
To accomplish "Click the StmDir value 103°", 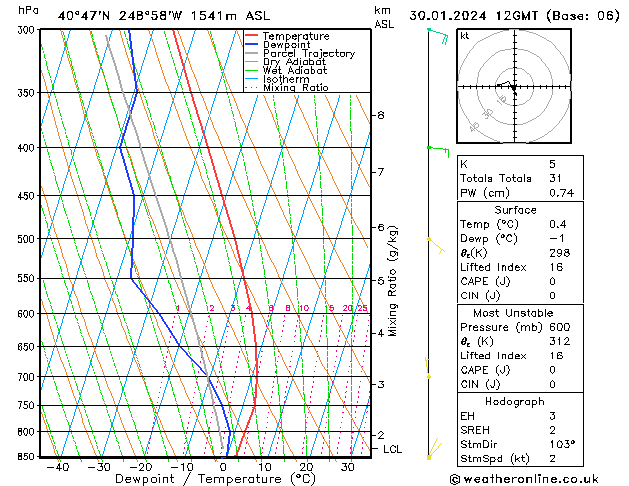I will click(562, 444).
